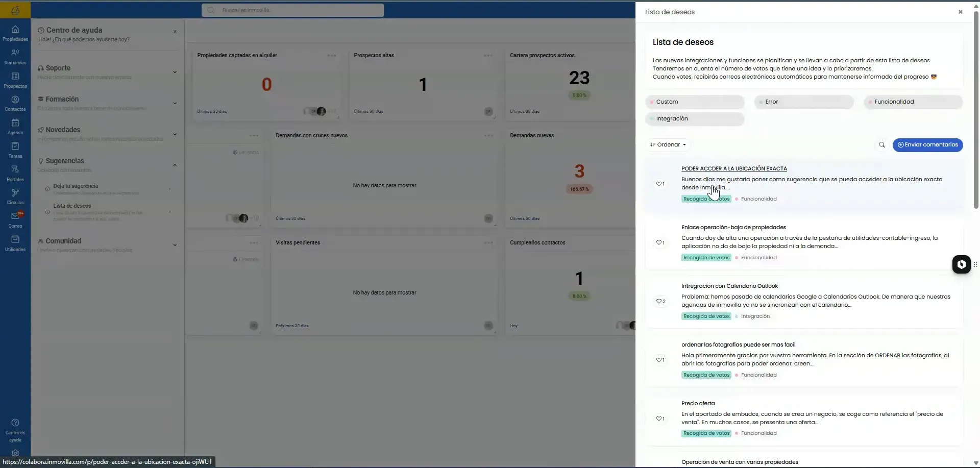This screenshot has width=980, height=468.
Task: Filter wish list by Custom tag
Action: pyautogui.click(x=694, y=102)
